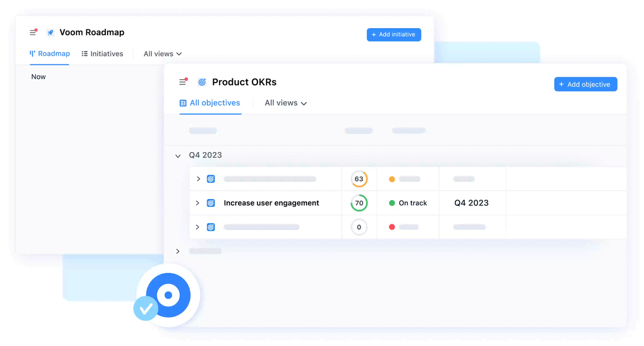Collapse the Q4 2023 group
Screen dimensions: 644x346
point(178,156)
